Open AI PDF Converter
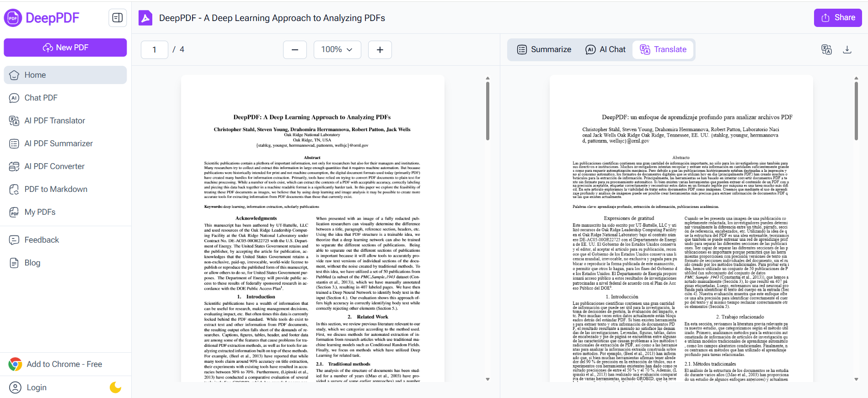This screenshot has width=868, height=398. click(x=54, y=166)
